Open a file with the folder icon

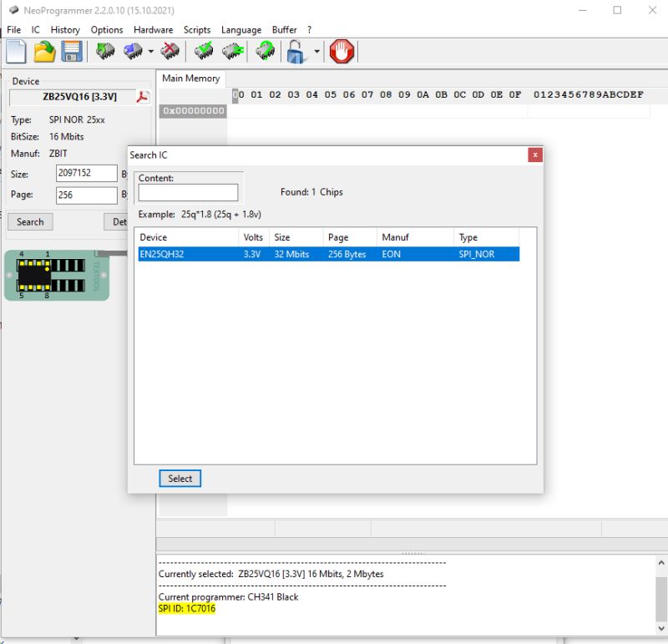tap(46, 51)
